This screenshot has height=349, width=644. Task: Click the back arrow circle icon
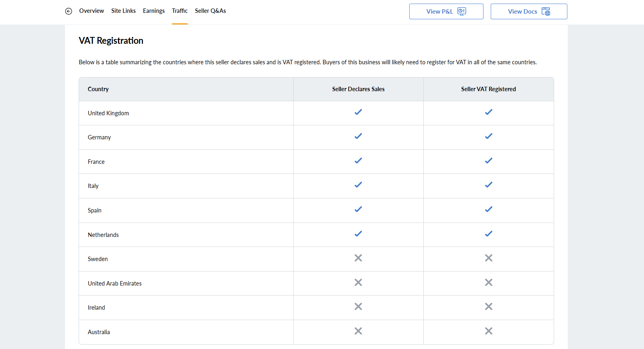(69, 11)
